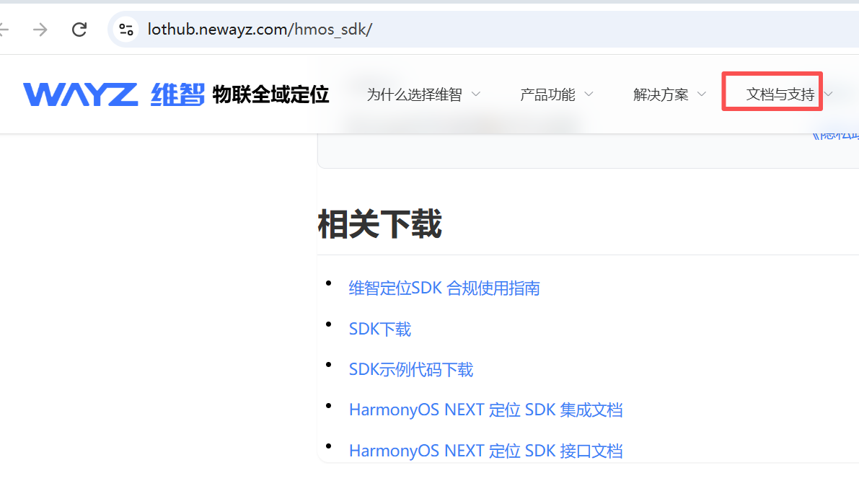Open HarmonyOS NEXT 定位 SDK 接口文档 link
This screenshot has width=859, height=504.
tap(485, 451)
